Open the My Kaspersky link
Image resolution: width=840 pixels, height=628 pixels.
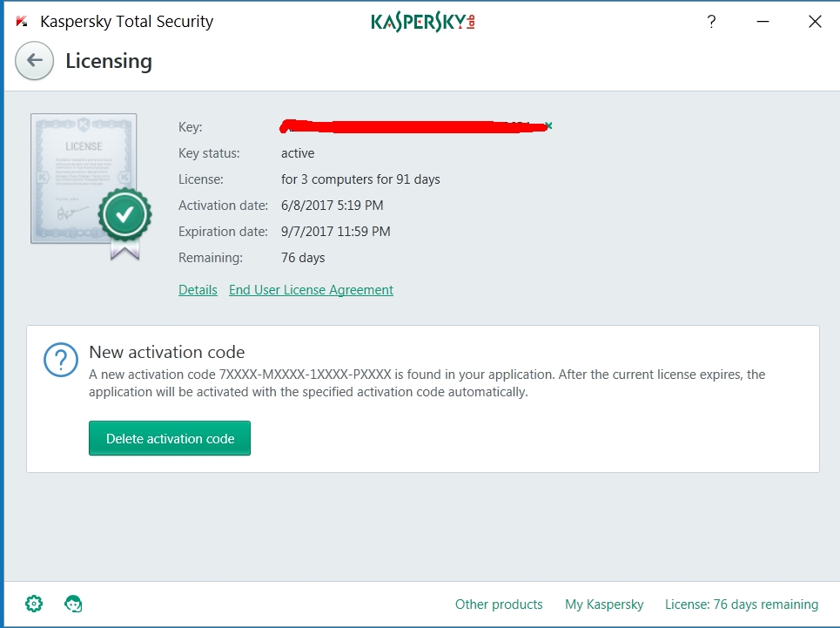pos(604,604)
